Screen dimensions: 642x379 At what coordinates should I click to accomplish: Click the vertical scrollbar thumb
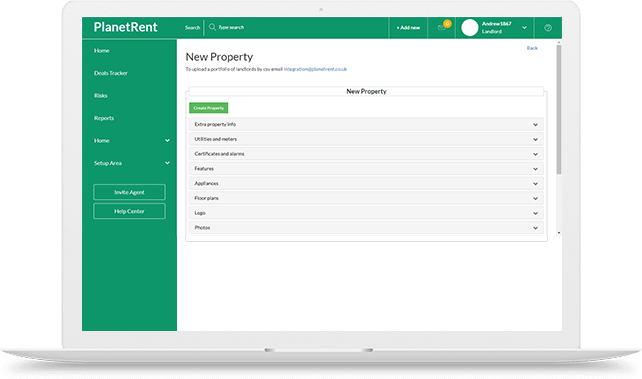559,110
